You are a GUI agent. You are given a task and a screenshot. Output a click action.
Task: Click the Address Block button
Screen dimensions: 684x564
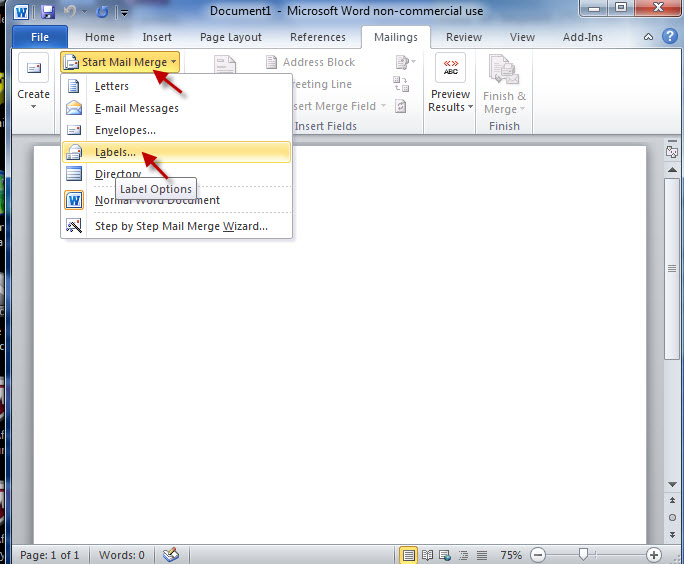(311, 62)
